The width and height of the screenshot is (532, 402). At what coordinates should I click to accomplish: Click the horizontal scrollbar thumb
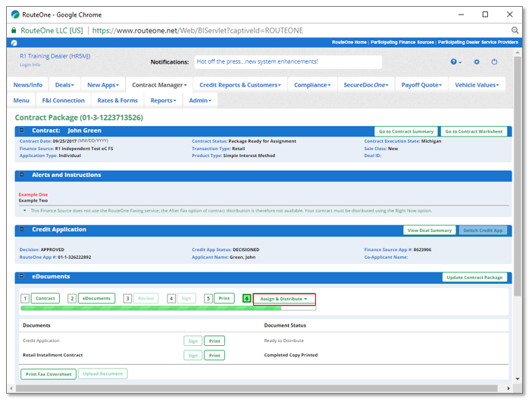[256, 388]
